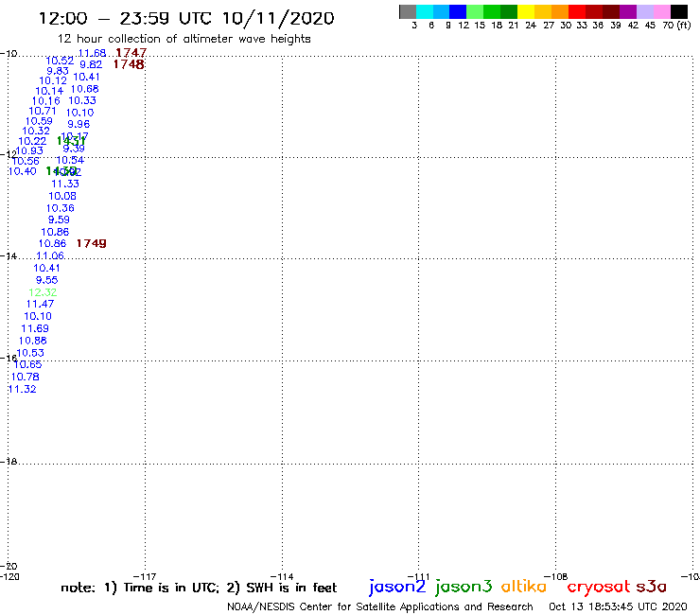Click the green time label 1431

(x=71, y=141)
